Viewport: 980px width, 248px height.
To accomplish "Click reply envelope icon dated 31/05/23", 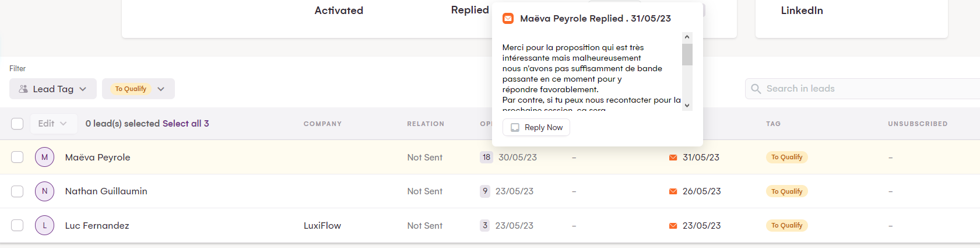I will pos(673,158).
